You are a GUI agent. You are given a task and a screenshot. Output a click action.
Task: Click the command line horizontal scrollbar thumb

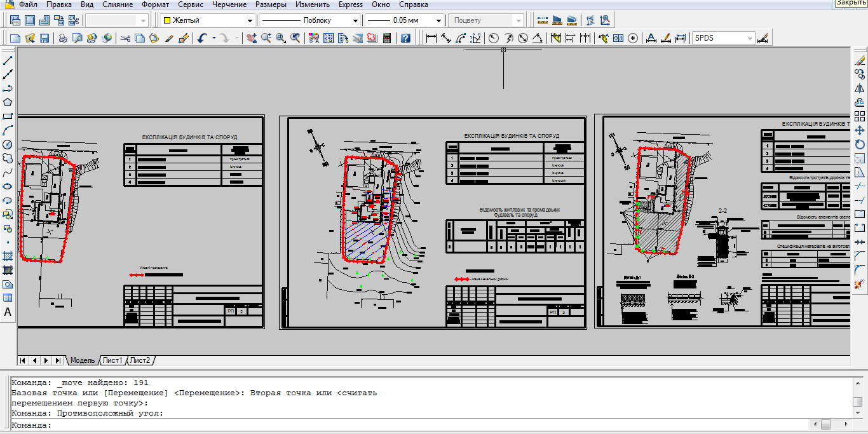tap(825, 424)
